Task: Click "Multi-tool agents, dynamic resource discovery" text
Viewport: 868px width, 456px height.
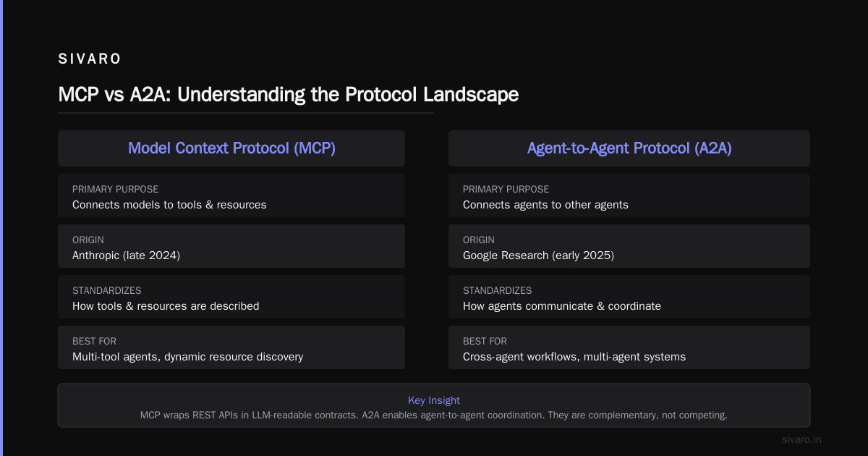Action: 187,357
